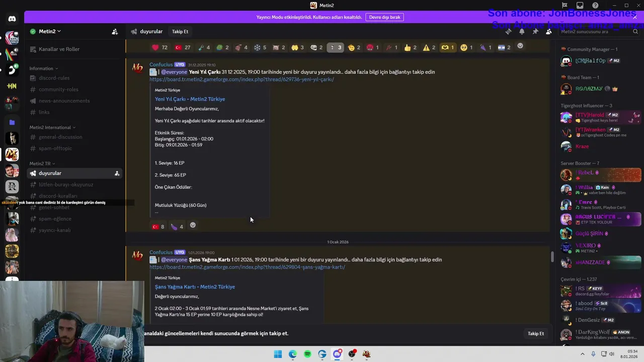Open Şans Yağma Kartı - Metin2 Türkiye embed title
This screenshot has height=362, width=644.
[x=195, y=287]
